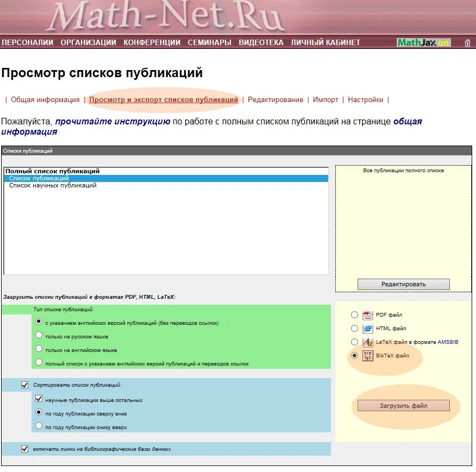Switch to the Редактирование tab

point(275,99)
